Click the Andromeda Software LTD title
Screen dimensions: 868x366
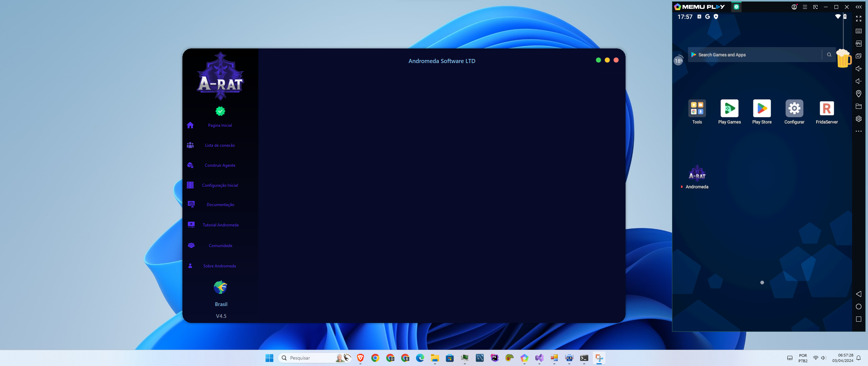tap(442, 61)
